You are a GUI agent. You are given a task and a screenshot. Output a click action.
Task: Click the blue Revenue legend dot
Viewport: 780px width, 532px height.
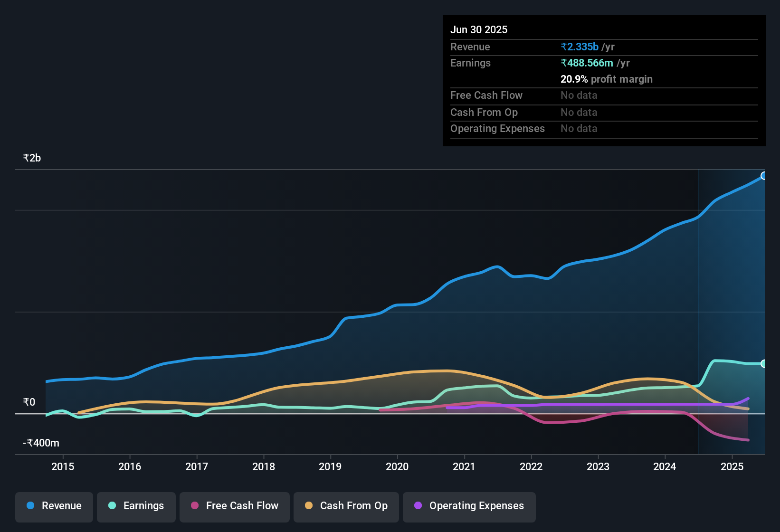tap(30, 506)
